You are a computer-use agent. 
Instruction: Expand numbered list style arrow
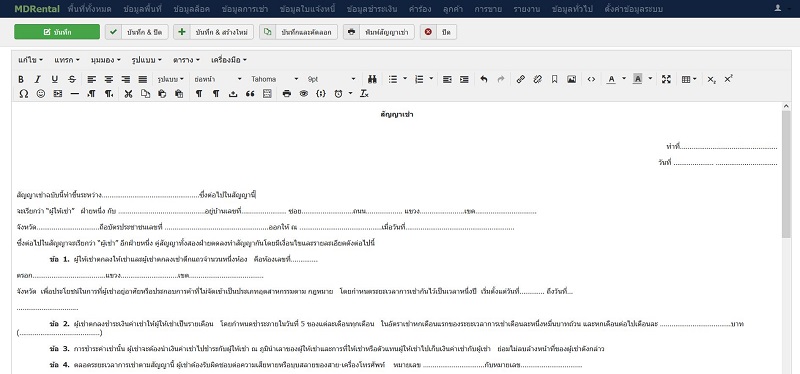[x=431, y=79]
